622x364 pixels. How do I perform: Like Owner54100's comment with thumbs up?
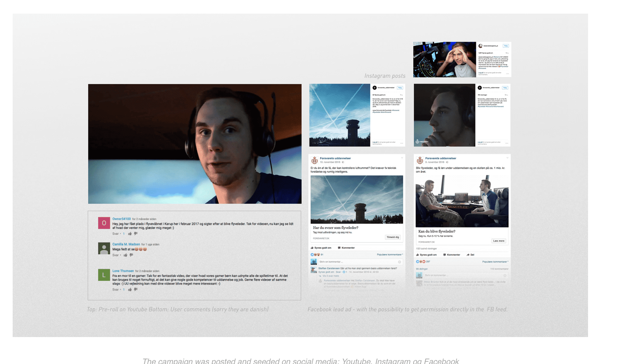click(x=130, y=234)
